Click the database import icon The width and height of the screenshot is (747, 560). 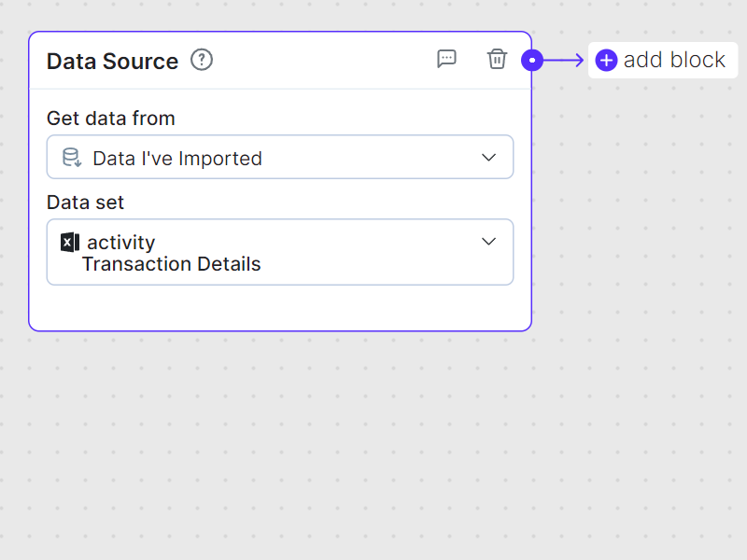[x=72, y=157]
